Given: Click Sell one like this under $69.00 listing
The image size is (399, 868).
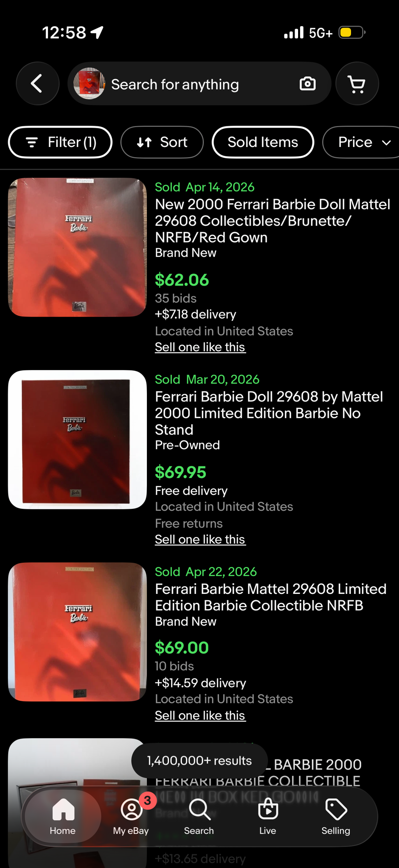Looking at the screenshot, I should 200,716.
